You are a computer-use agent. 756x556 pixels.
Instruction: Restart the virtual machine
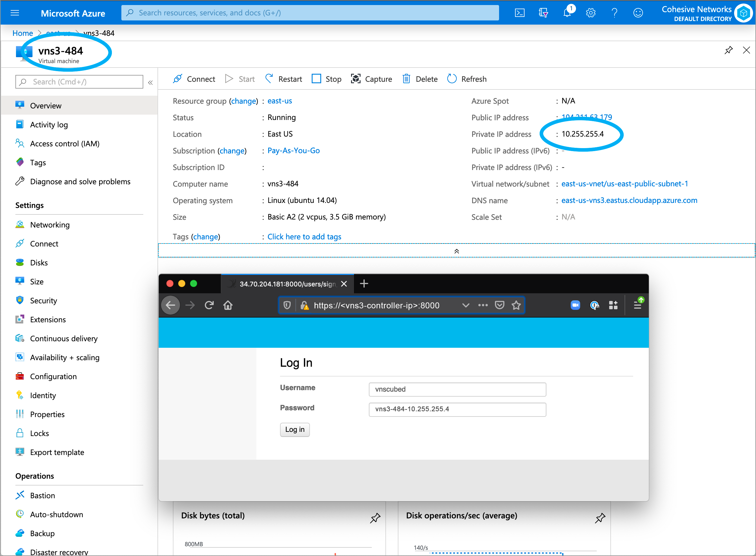[284, 79]
